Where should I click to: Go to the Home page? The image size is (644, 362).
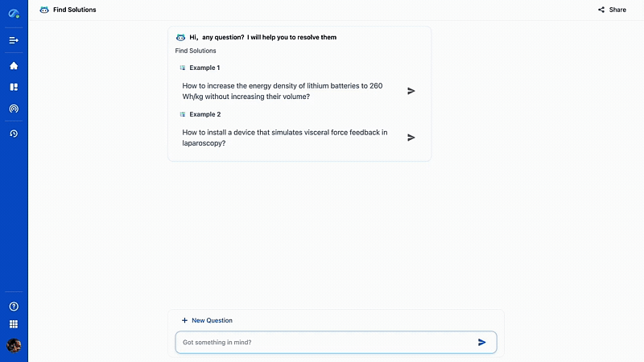tap(14, 66)
